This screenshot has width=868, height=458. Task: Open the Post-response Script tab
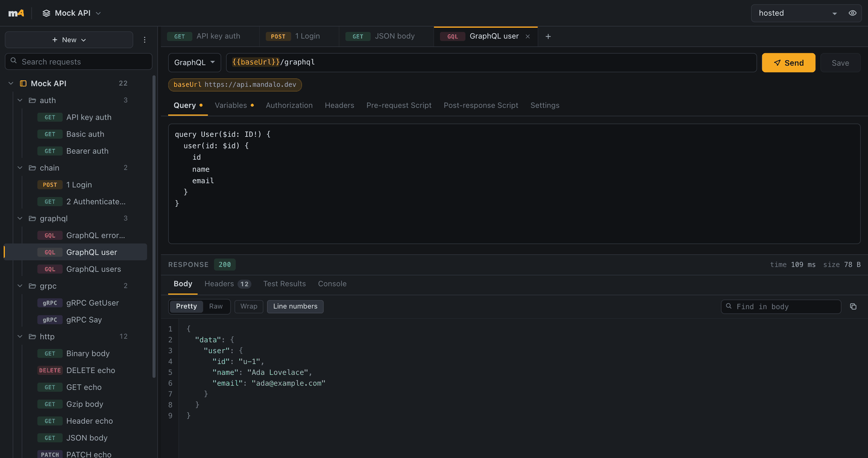click(x=481, y=105)
